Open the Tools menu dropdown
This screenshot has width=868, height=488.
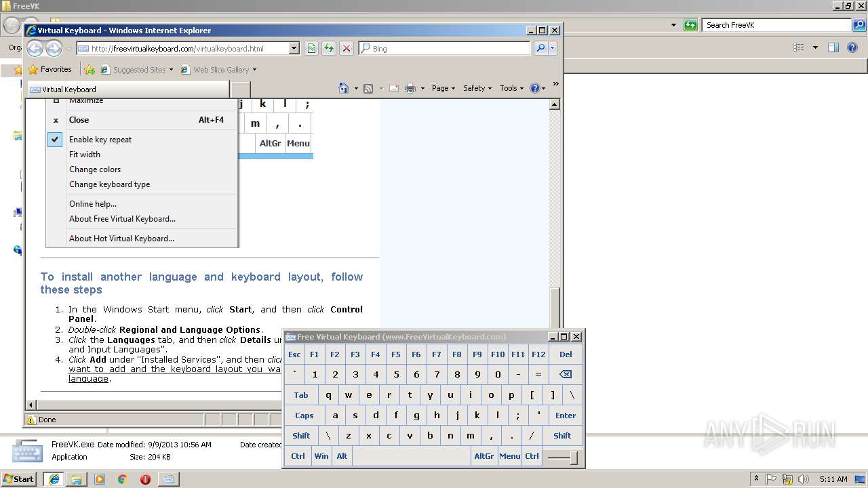click(x=512, y=88)
